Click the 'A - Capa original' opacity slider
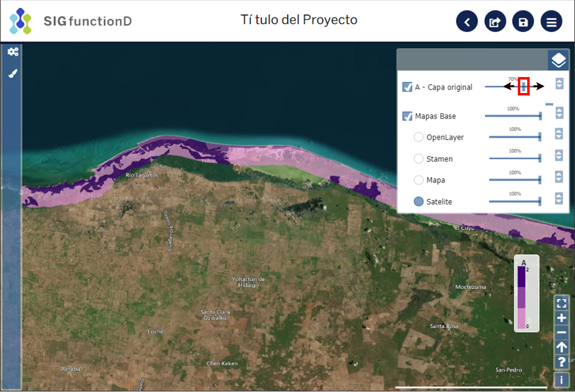 514,86
